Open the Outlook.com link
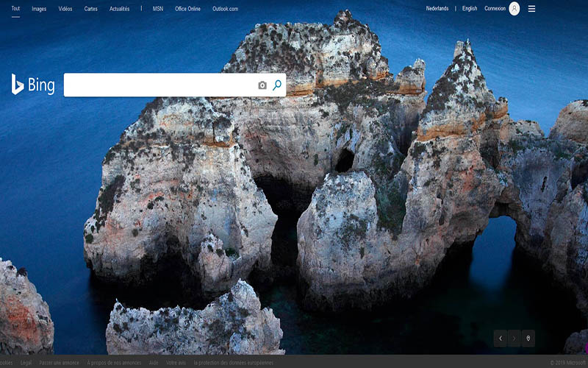The image size is (588, 368). tap(225, 9)
